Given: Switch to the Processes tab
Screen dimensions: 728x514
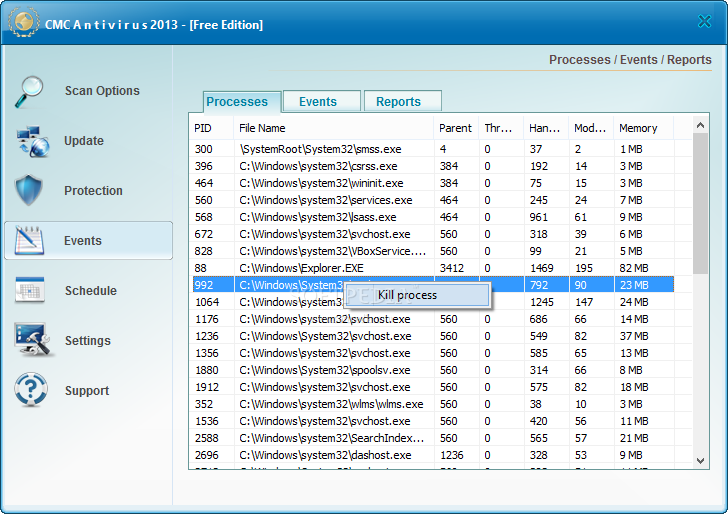Looking at the screenshot, I should pos(242,102).
